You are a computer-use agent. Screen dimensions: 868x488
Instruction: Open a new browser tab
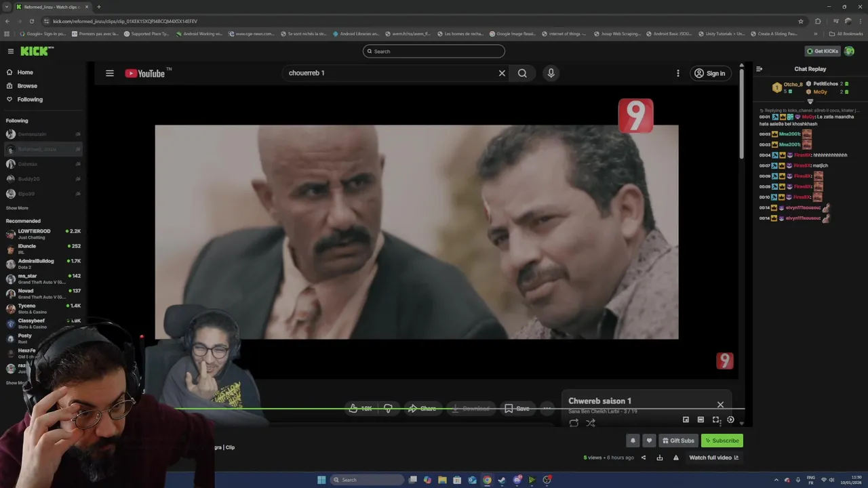pos(98,7)
